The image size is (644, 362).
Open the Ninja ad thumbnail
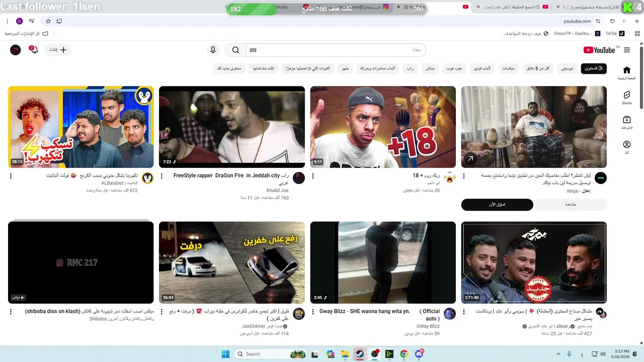[534, 127]
